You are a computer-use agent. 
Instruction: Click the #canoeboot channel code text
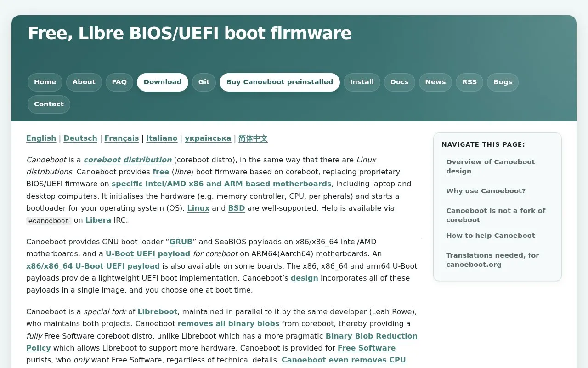click(49, 221)
